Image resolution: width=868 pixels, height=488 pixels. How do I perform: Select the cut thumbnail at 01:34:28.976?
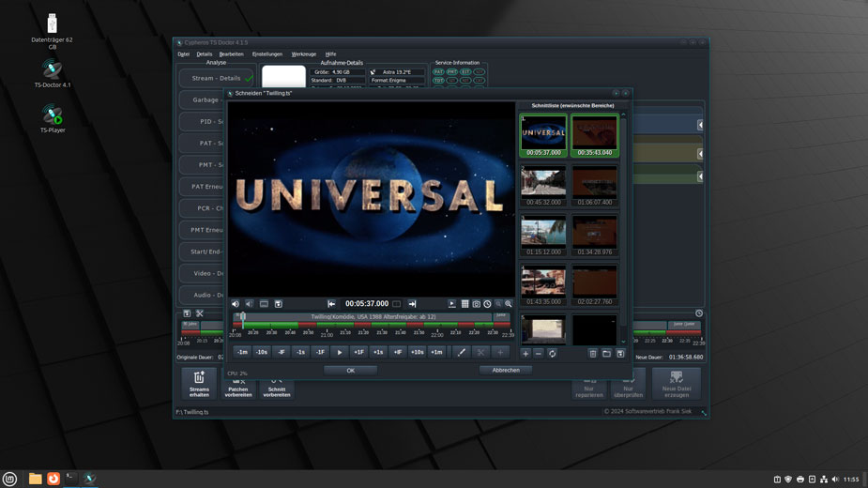click(x=595, y=236)
